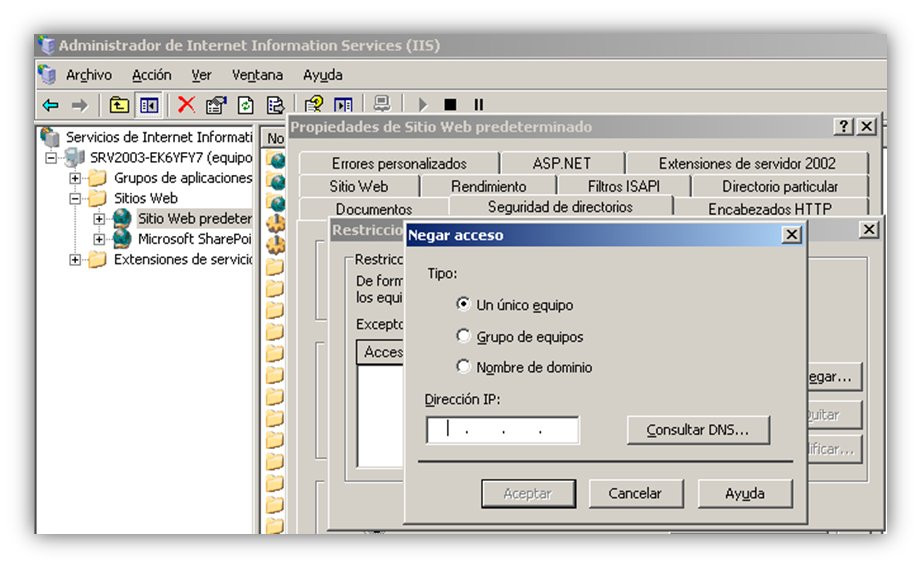Click the show/hide action pane icon
This screenshot has height=568, width=921.
(343, 105)
